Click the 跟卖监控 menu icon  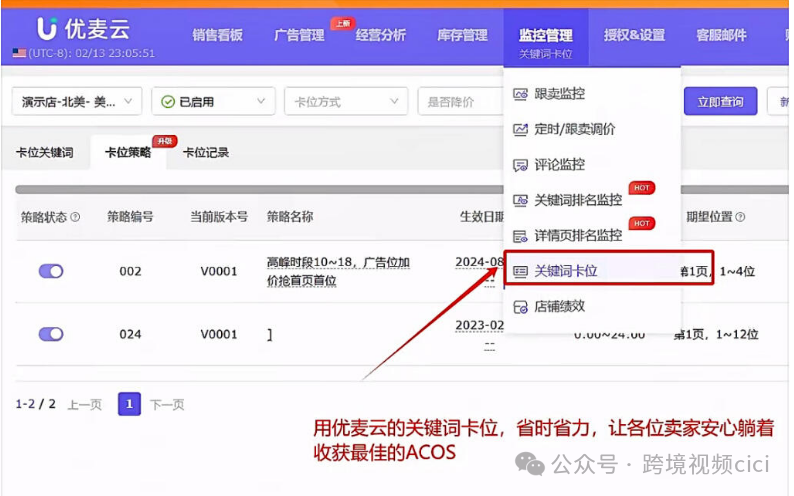click(520, 94)
